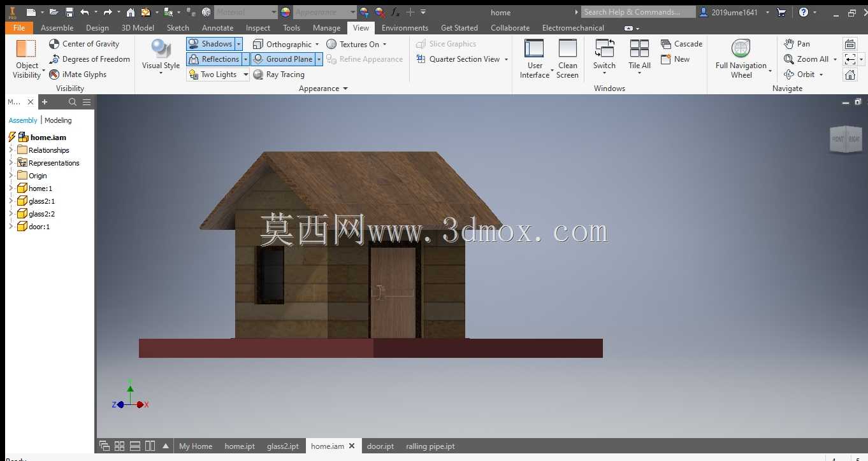
Task: Switch to the 3D Model tab
Action: (x=138, y=28)
